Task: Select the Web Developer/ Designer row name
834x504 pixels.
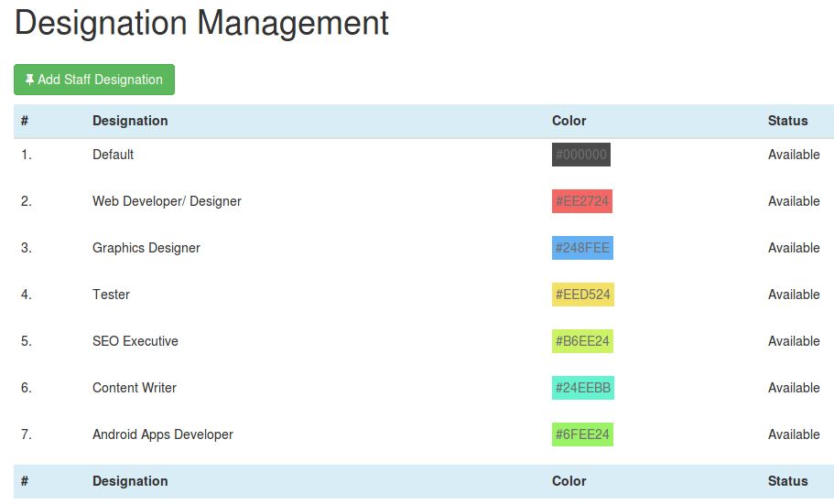Action: click(167, 201)
